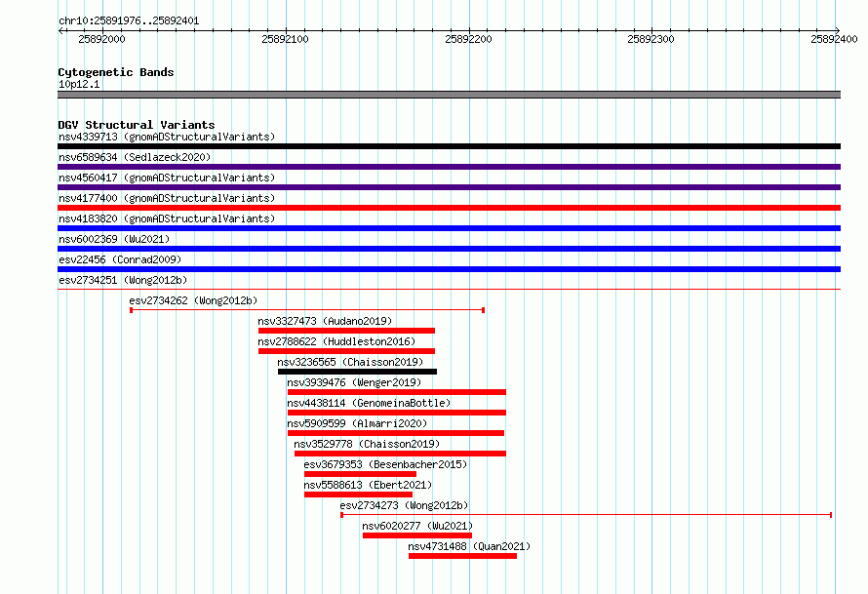Open variant nsv6020277 (Wu2021) label
Viewport: 868px width, 594px height.
click(417, 526)
